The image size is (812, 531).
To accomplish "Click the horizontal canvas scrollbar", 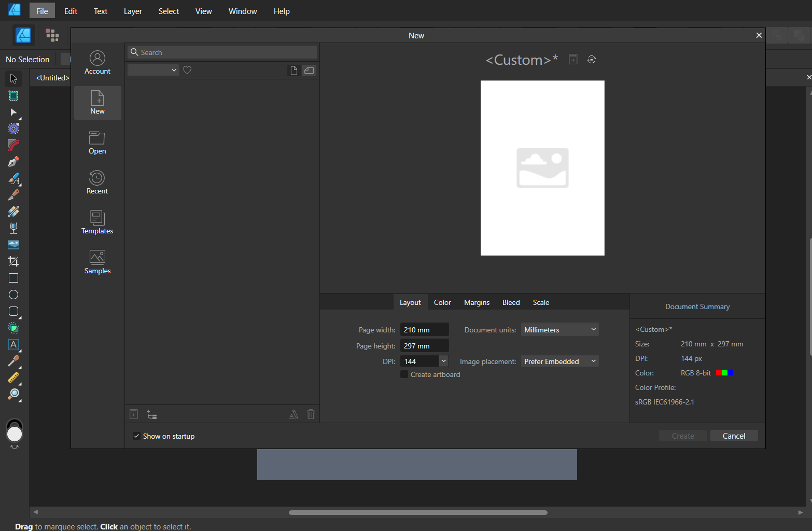I will (x=418, y=512).
